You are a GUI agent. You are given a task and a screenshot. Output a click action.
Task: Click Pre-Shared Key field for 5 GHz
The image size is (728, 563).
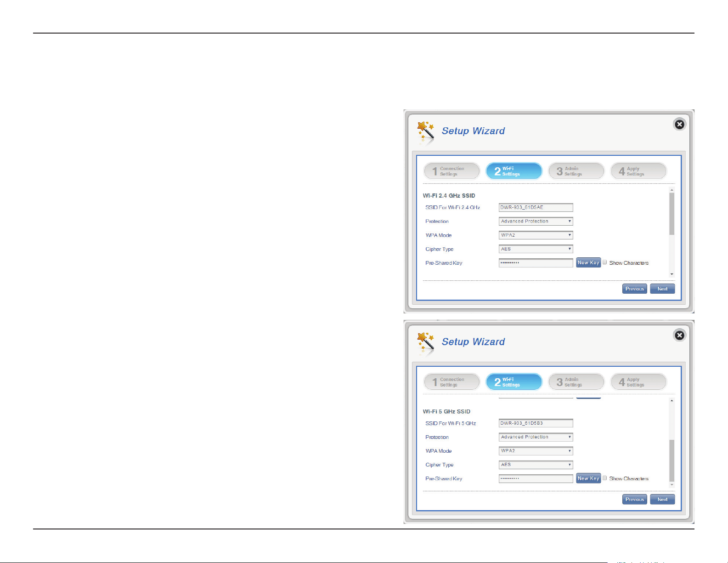click(x=536, y=478)
